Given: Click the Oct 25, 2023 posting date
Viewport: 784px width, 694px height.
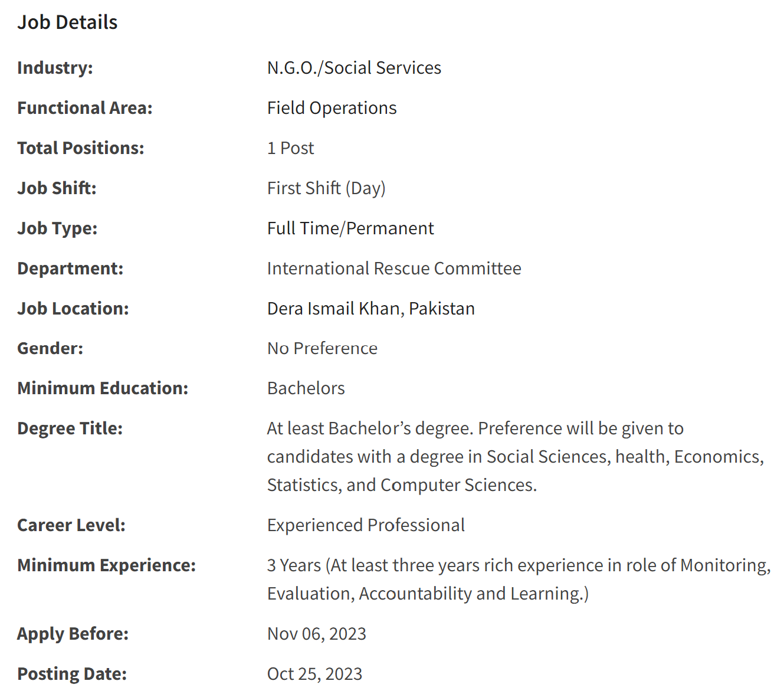Looking at the screenshot, I should [314, 674].
